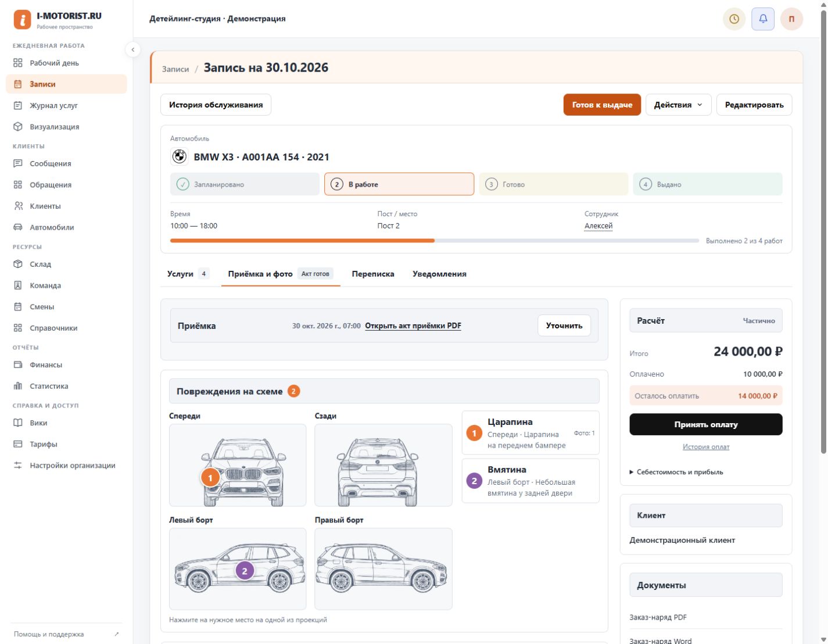Click the I-MOTORIST.RU logo icon

[x=22, y=20]
